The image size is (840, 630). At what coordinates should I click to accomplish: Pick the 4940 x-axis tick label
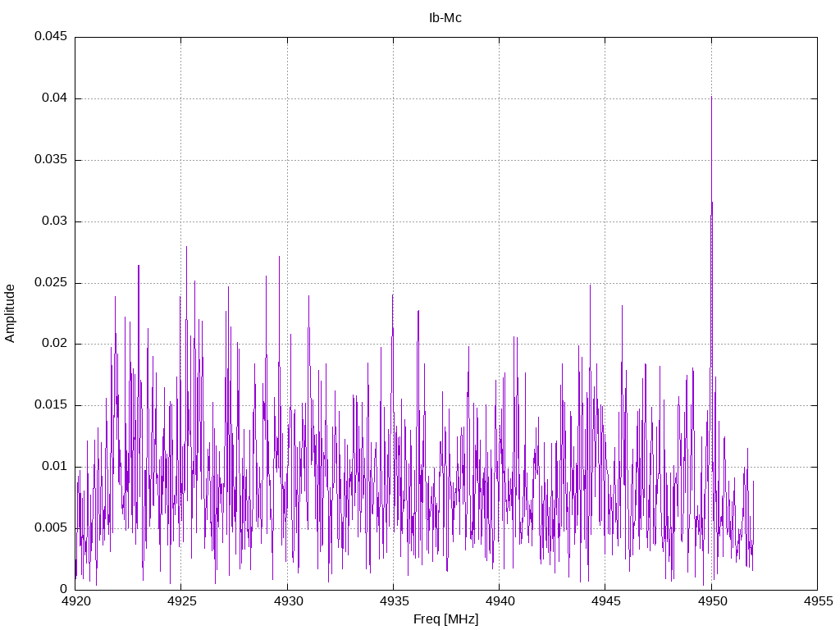499,601
